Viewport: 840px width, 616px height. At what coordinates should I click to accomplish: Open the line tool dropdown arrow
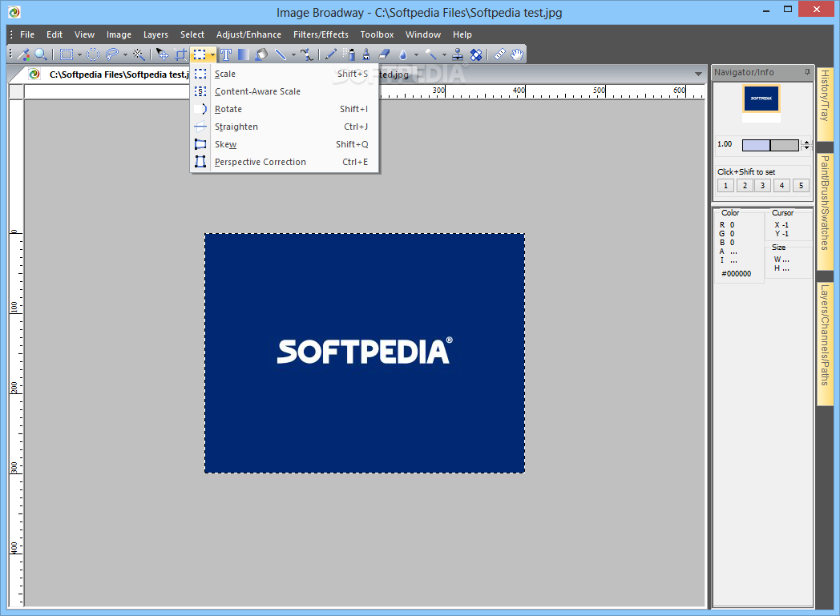click(293, 54)
